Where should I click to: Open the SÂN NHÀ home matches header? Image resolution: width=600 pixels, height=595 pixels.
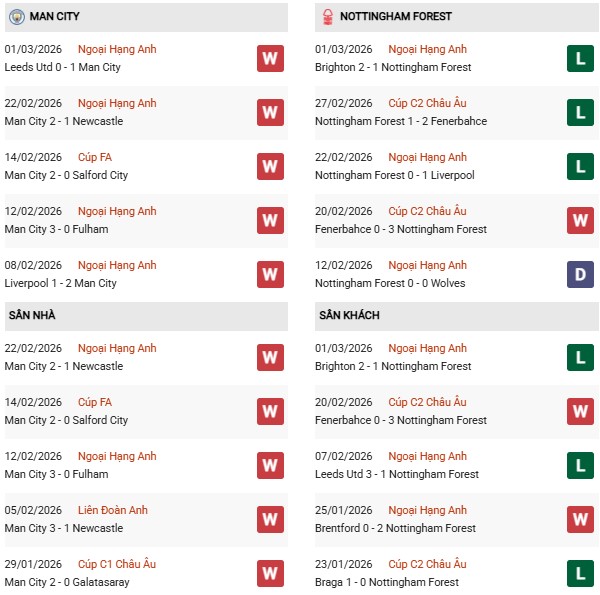32,316
